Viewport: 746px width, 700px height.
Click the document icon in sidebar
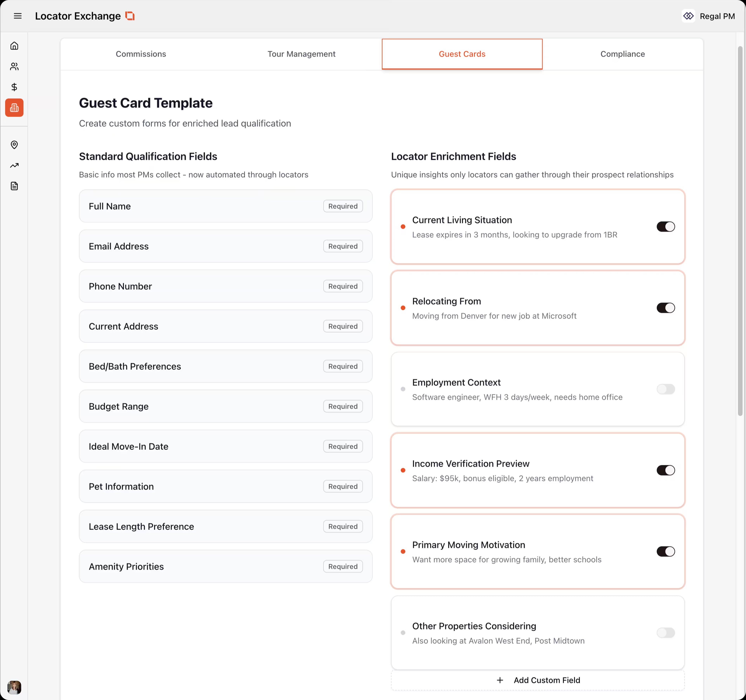(x=14, y=186)
